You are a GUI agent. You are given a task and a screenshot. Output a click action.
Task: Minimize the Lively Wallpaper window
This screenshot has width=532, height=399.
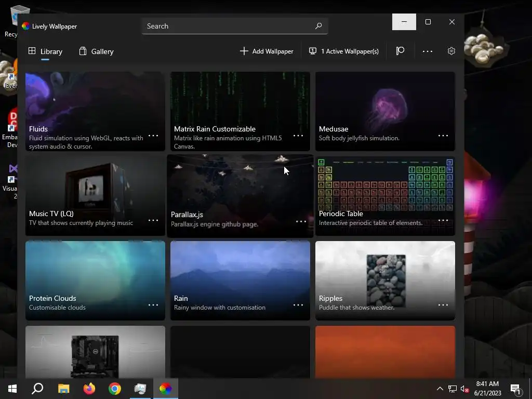[x=404, y=22]
